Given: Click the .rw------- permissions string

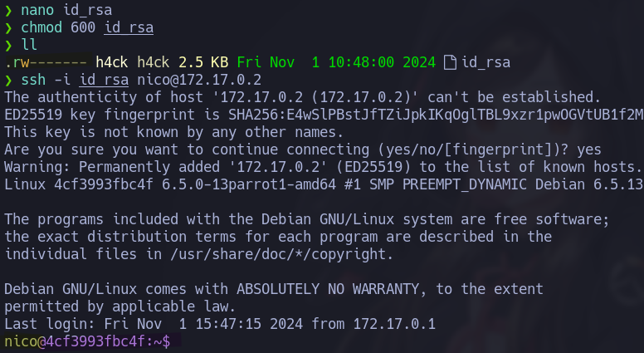Looking at the screenshot, I should click(46, 62).
